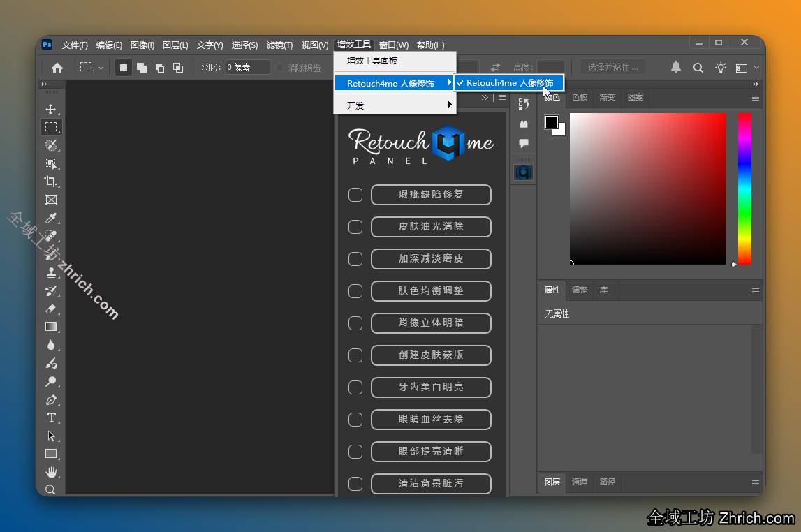Select the History Brush tool
The width and height of the screenshot is (801, 532).
click(50, 291)
